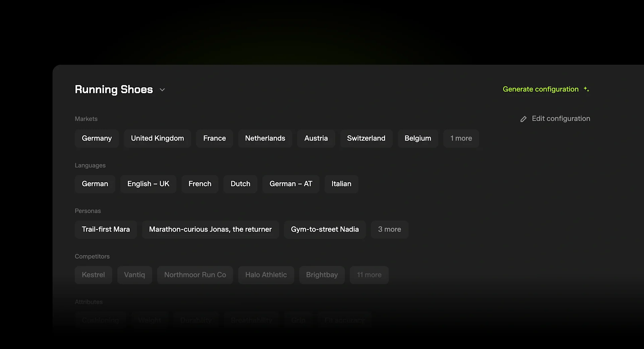Image resolution: width=644 pixels, height=349 pixels.
Task: Click the Netherlands market chip
Action: pyautogui.click(x=265, y=138)
